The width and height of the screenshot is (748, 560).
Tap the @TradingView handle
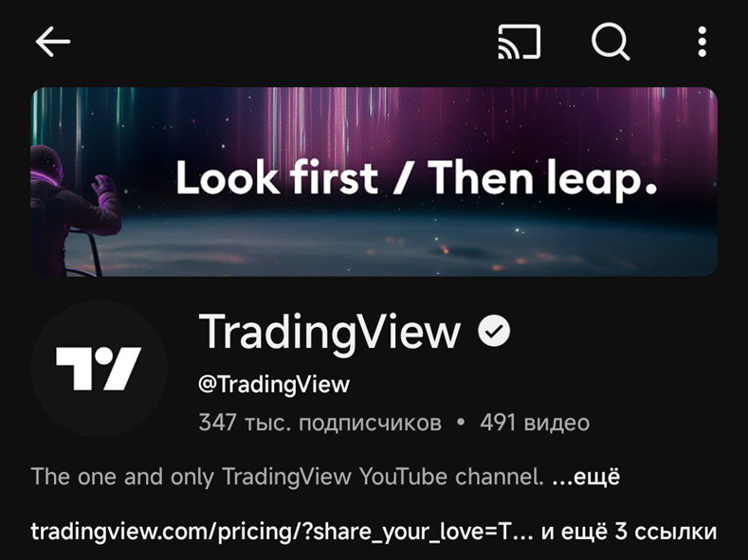[274, 384]
